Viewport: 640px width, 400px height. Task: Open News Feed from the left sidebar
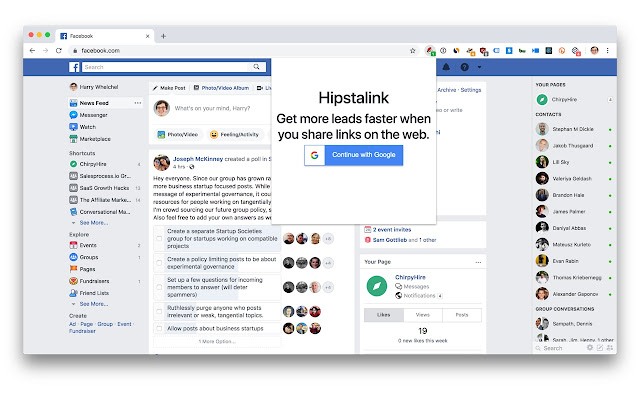click(x=94, y=103)
